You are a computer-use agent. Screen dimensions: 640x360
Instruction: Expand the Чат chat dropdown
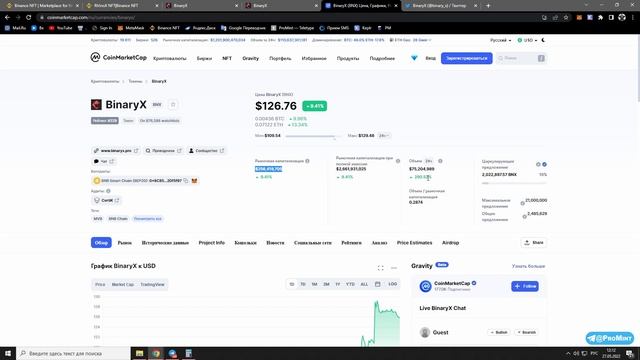104,161
